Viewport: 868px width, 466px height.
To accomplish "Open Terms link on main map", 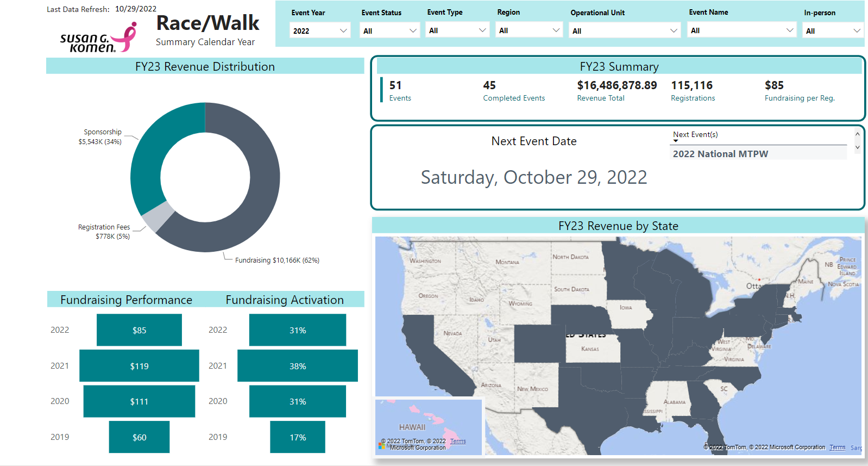I will click(x=837, y=448).
